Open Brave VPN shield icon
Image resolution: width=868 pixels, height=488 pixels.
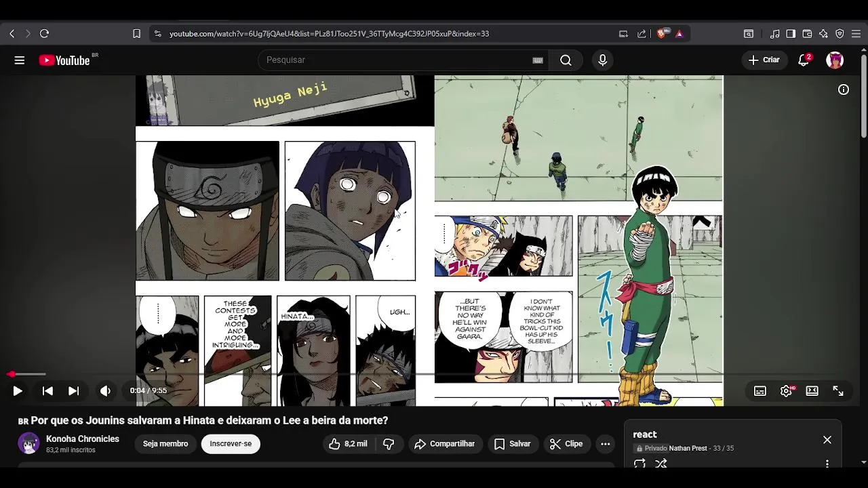(x=840, y=33)
